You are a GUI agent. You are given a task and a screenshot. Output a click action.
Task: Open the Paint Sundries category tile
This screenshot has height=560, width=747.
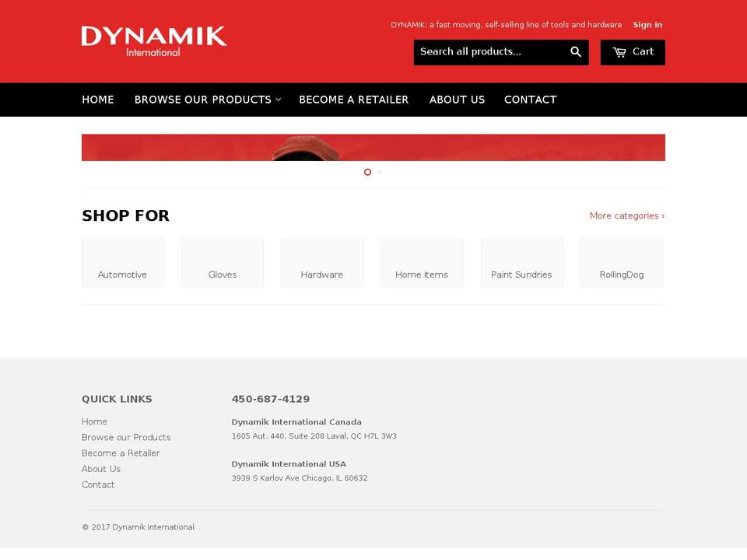pyautogui.click(x=522, y=262)
